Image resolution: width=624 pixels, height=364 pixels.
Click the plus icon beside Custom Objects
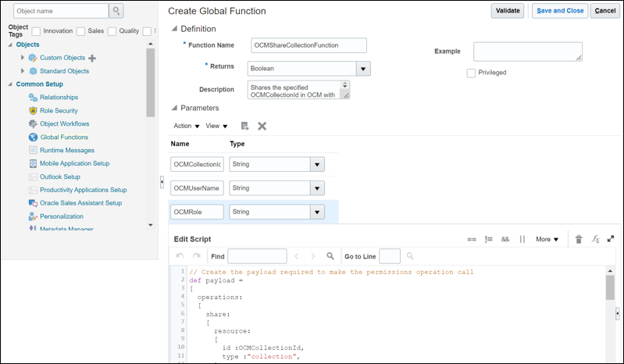pos(92,59)
